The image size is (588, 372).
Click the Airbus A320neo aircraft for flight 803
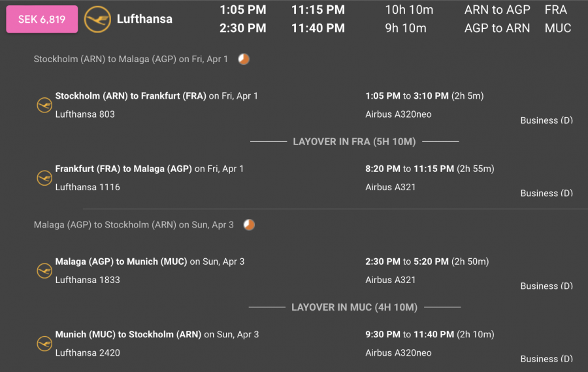click(x=399, y=114)
